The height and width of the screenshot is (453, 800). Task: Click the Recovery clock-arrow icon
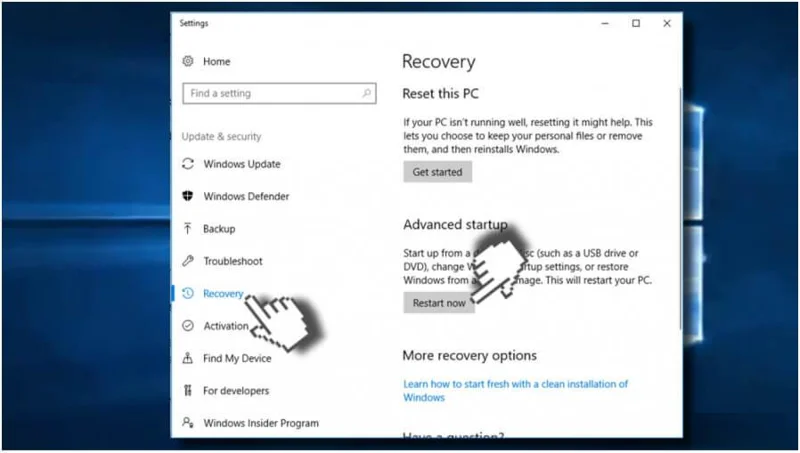(x=188, y=293)
